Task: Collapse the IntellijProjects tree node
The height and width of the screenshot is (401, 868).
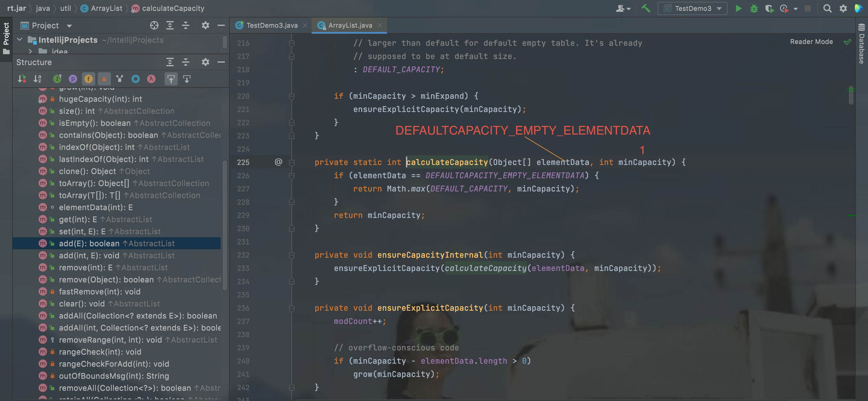Action: pos(20,40)
